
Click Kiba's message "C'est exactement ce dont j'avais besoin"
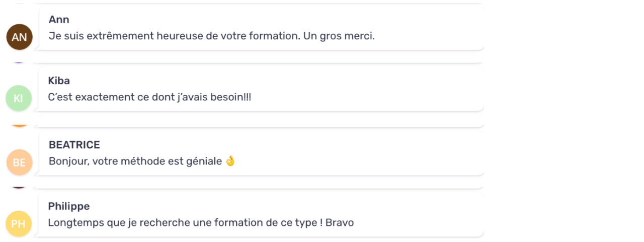coord(149,97)
